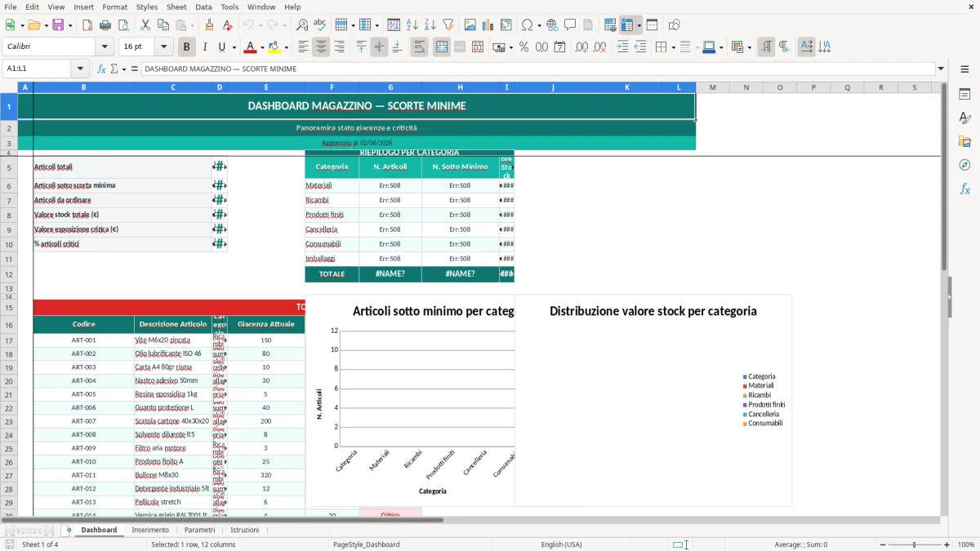This screenshot has width=980, height=551.
Task: Click the Add Decimal Place icon
Action: [581, 47]
